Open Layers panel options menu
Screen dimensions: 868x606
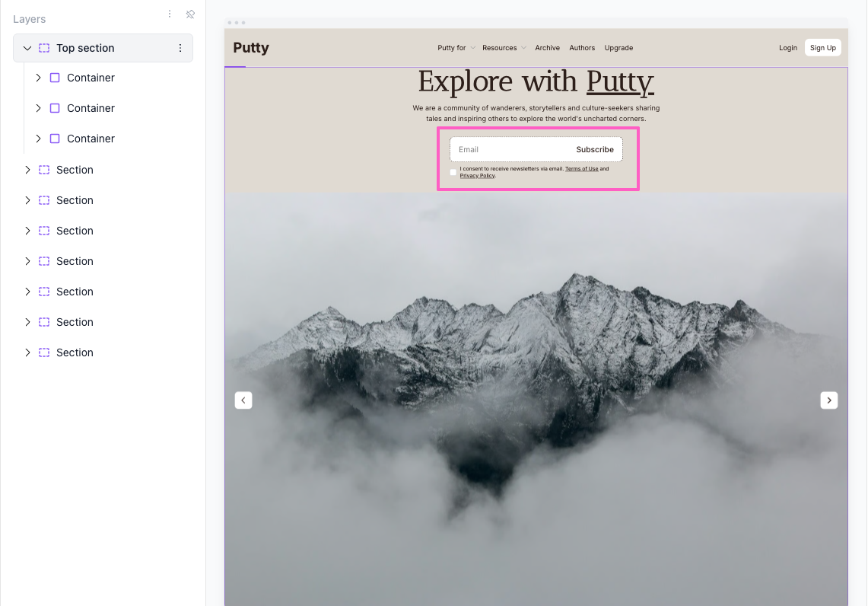(x=170, y=14)
